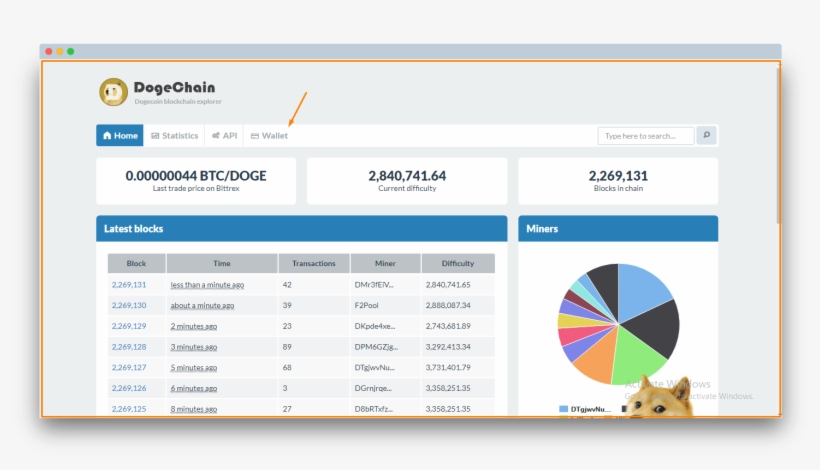
Task: Click miner cell F2Pool
Action: click(366, 305)
